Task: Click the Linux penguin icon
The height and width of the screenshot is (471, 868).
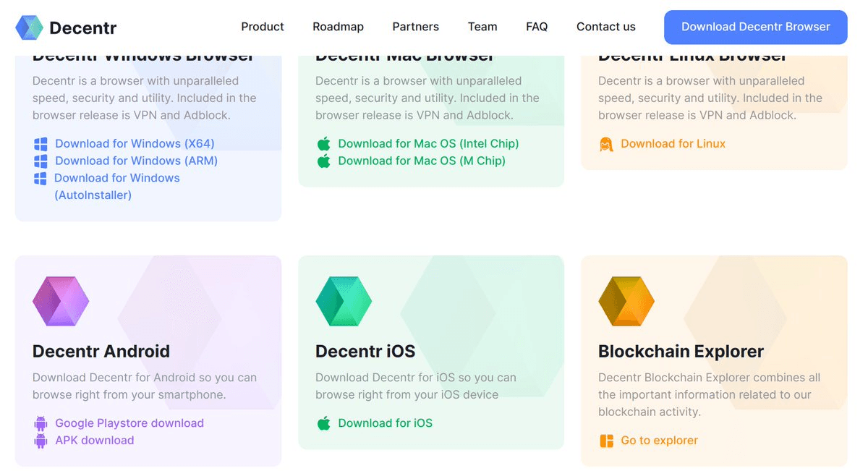Action: [x=606, y=144]
